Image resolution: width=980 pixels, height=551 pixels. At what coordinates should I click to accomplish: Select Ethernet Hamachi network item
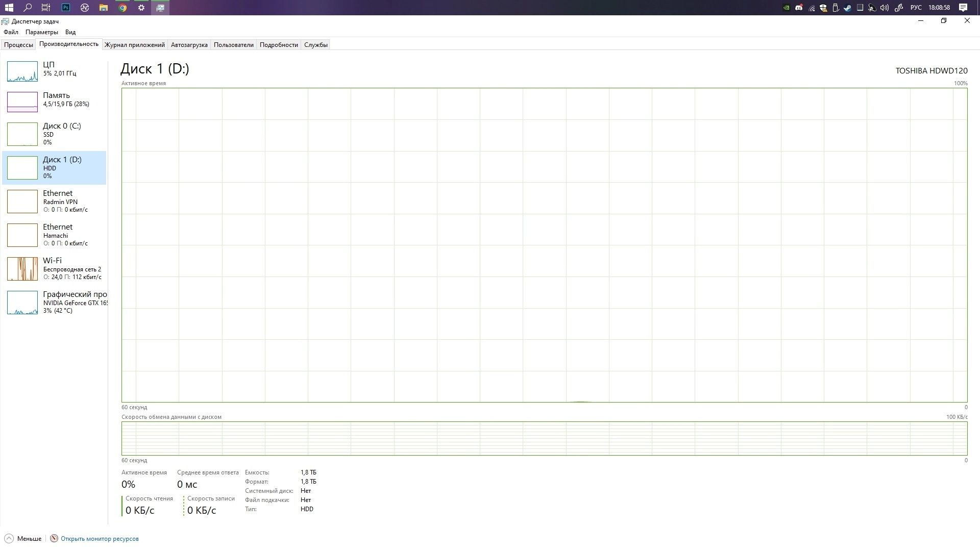(x=55, y=235)
